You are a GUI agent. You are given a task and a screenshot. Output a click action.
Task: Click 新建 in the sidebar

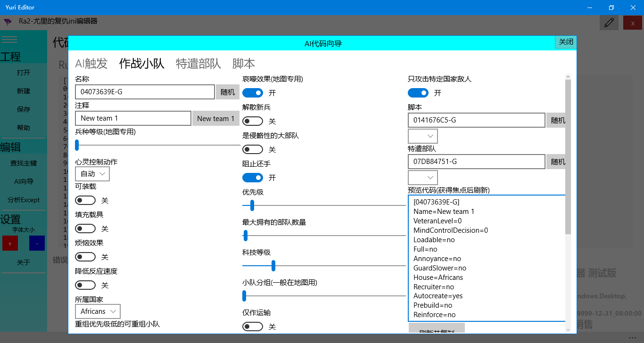tap(24, 91)
